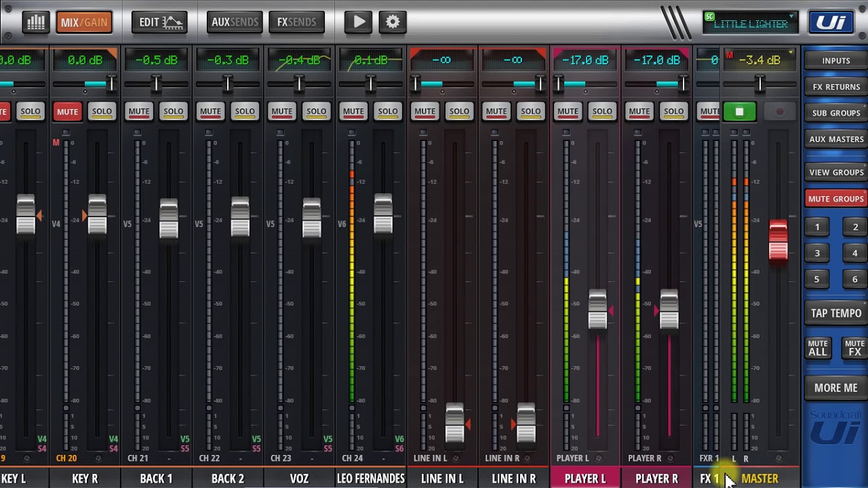Jump to FX RETURNS

pyautogui.click(x=836, y=87)
